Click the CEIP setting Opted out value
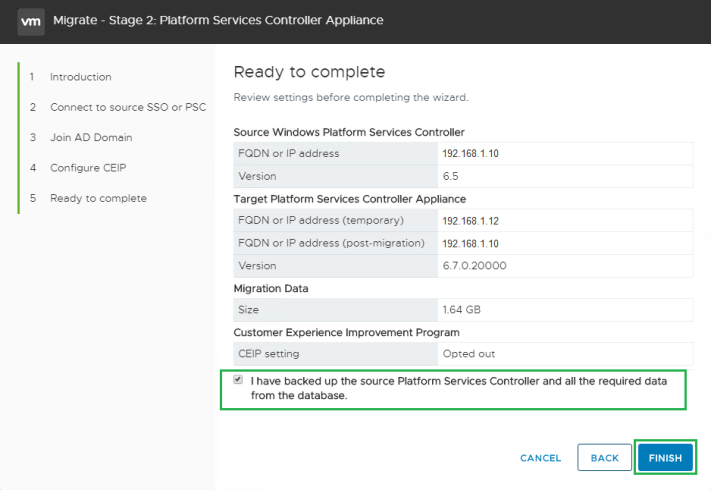This screenshot has height=490, width=711. click(467, 353)
